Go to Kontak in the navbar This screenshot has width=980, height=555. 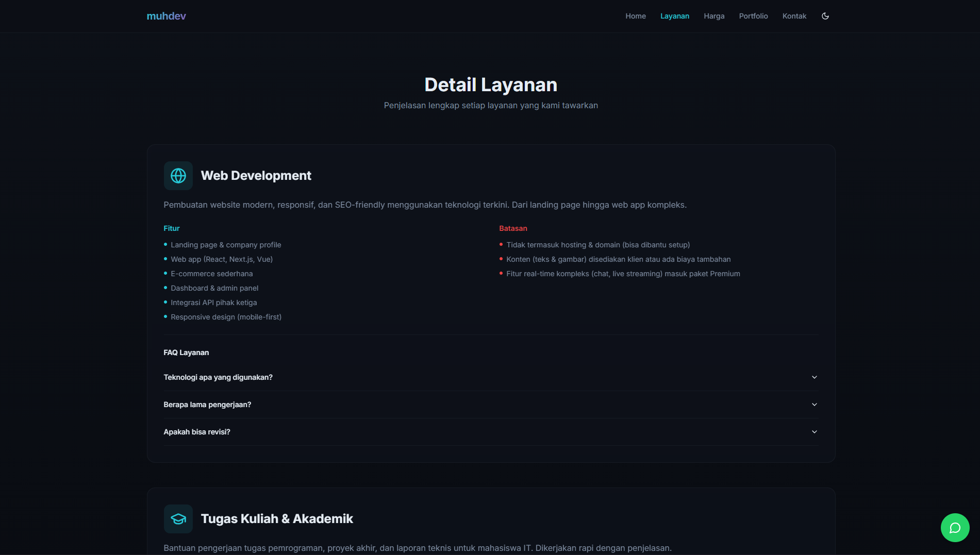click(794, 16)
